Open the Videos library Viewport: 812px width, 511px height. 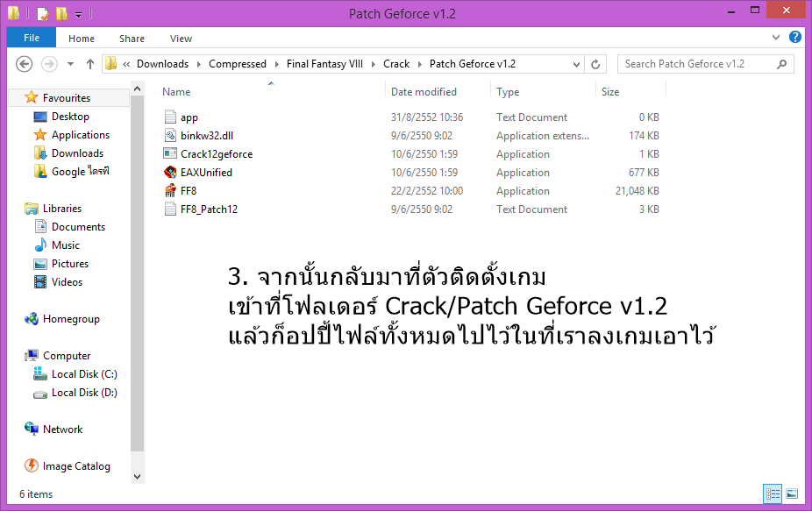click(67, 281)
